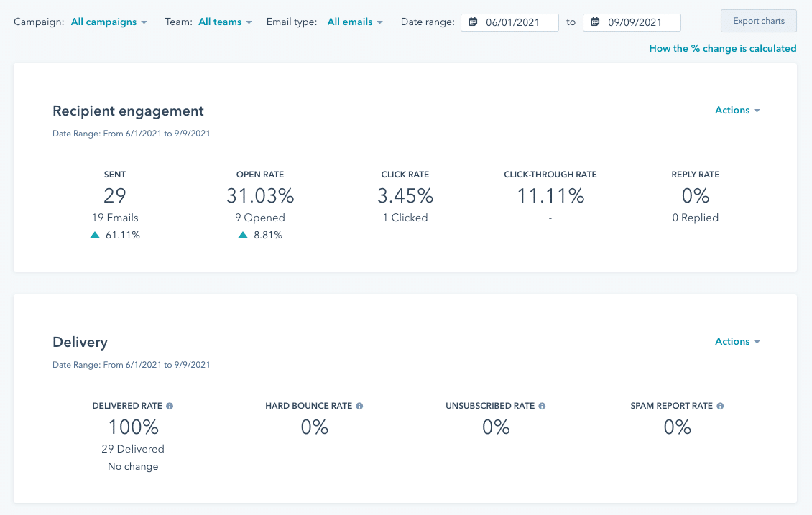Open the All campaigns dropdown
This screenshot has height=515, width=812.
[109, 22]
